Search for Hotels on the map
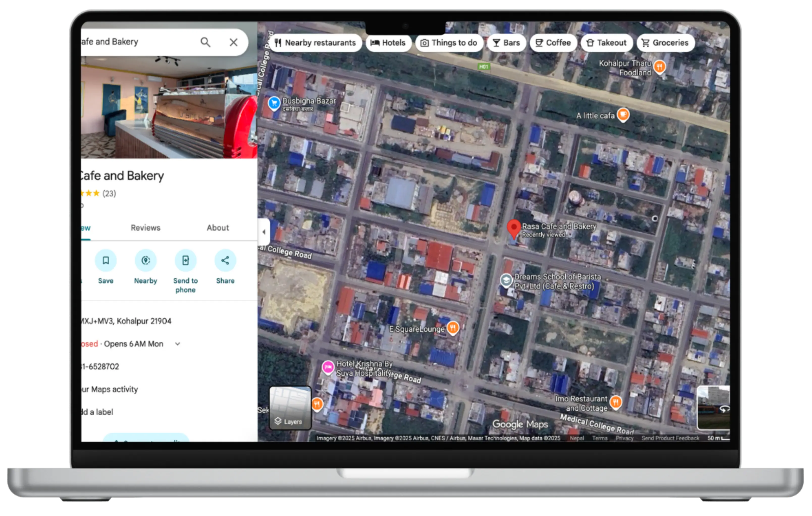Image resolution: width=812 pixels, height=516 pixels. click(388, 42)
